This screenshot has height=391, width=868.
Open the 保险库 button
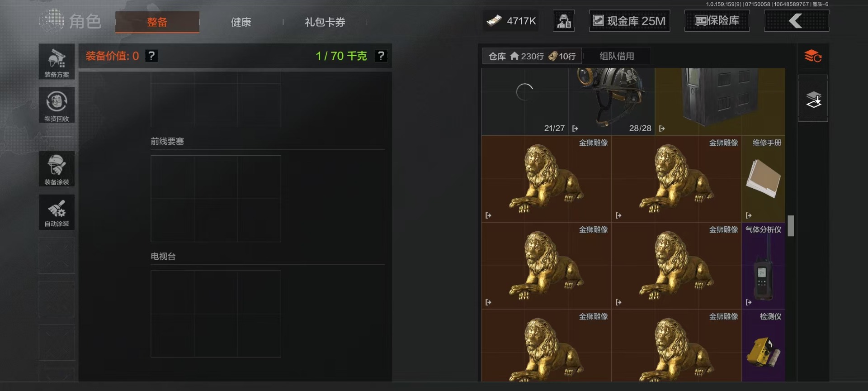717,21
